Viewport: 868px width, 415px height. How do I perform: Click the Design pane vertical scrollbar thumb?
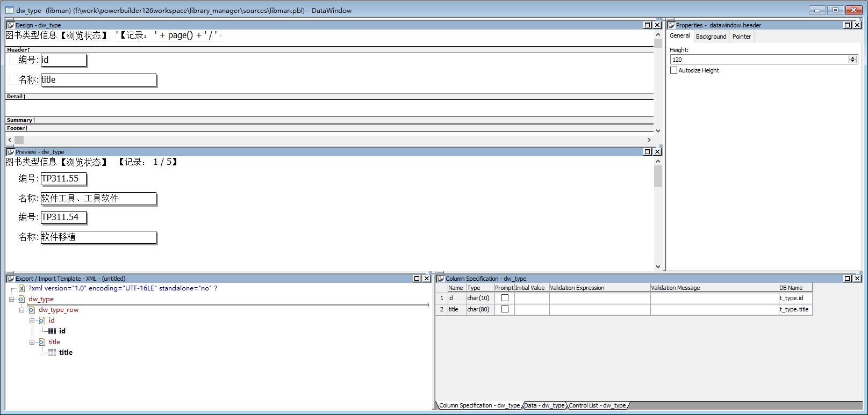(x=658, y=43)
